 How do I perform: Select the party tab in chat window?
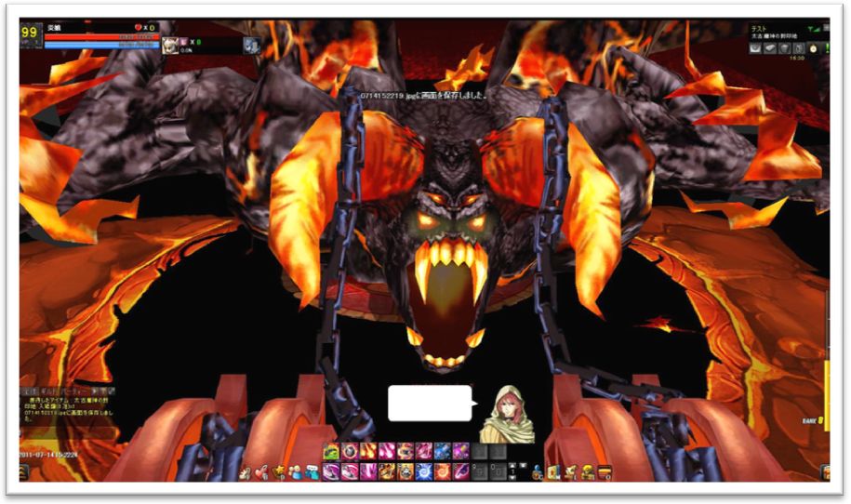coord(75,391)
